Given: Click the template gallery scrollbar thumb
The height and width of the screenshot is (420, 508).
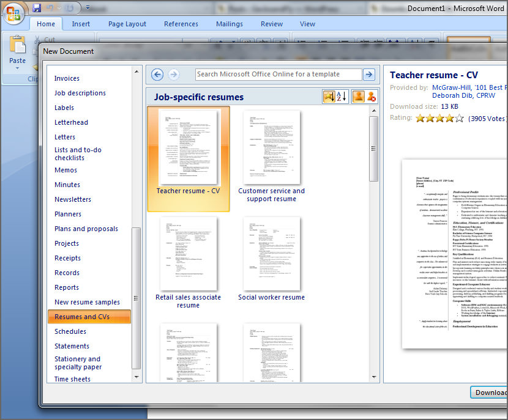Looking at the screenshot, I should pyautogui.click(x=374, y=149).
